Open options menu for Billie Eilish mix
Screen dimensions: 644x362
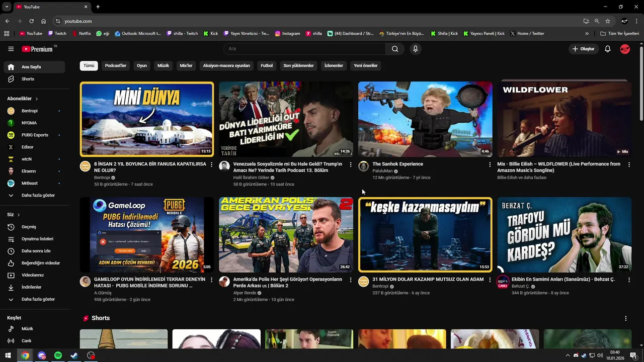[629, 164]
